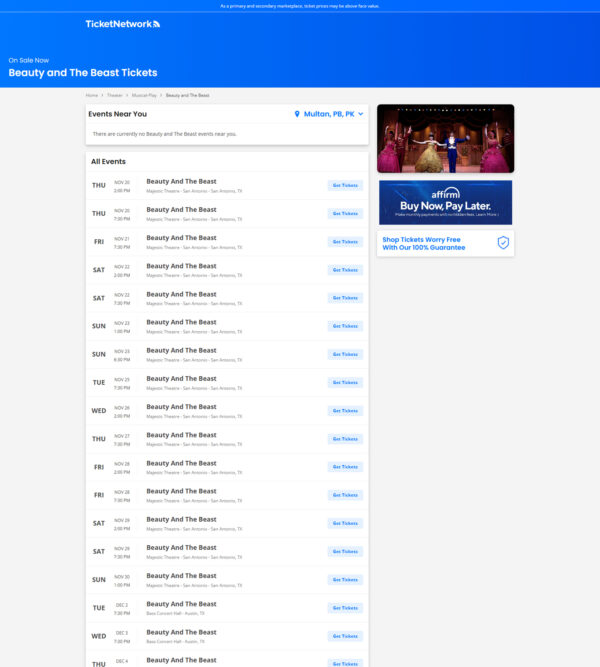Open event title for THU Nov 20 2:00 PM

pos(181,182)
